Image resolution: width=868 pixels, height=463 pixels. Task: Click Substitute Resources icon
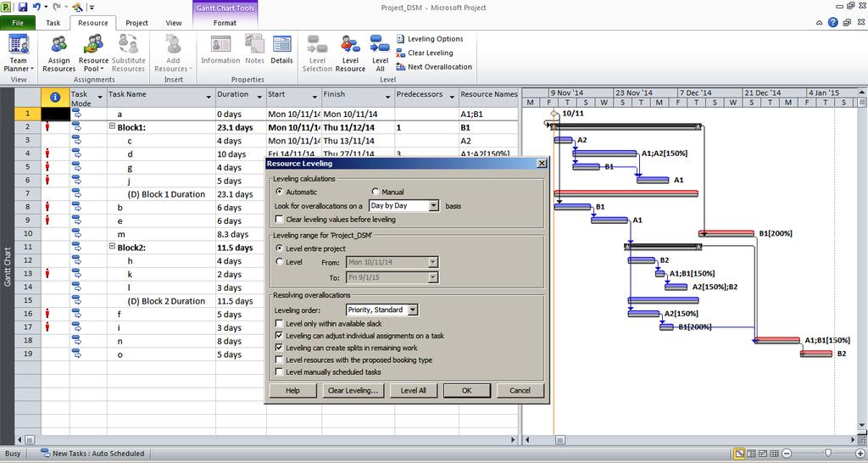click(129, 53)
